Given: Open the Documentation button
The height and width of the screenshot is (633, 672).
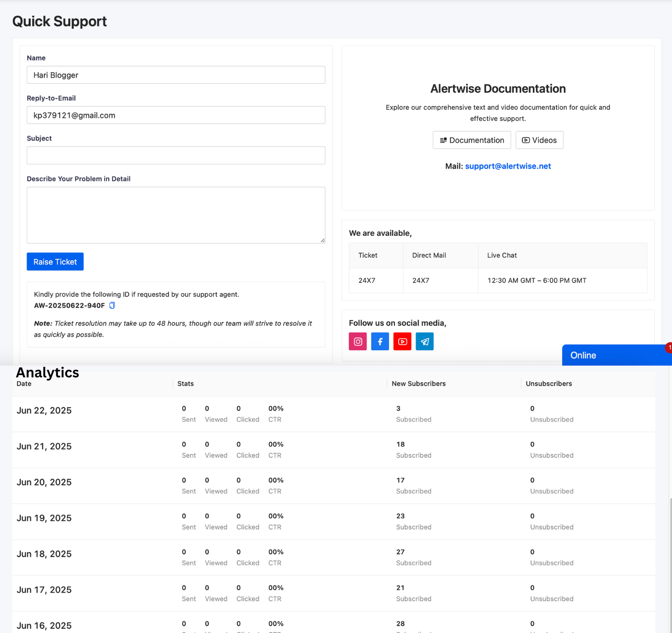Looking at the screenshot, I should coord(472,140).
